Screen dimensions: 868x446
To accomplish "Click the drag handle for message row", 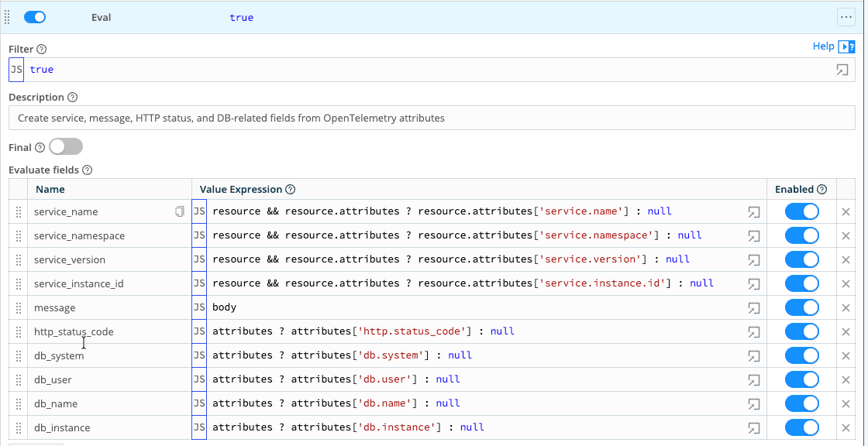I will 19,308.
